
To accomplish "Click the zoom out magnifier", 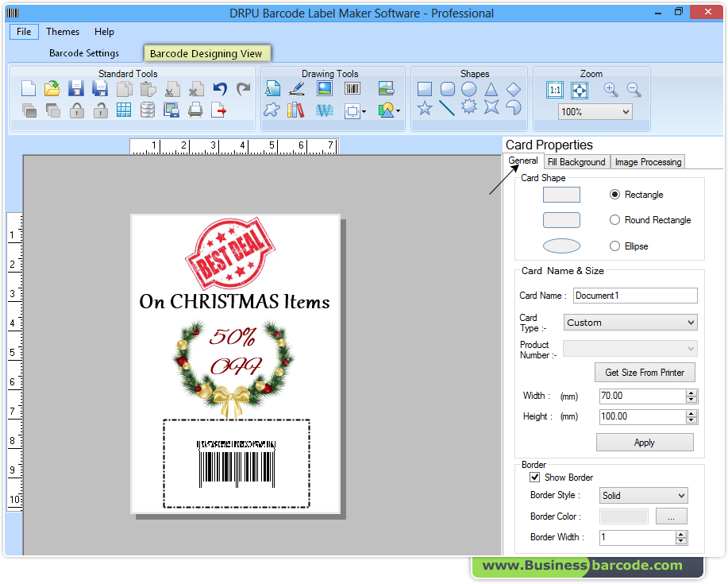I will click(x=634, y=90).
